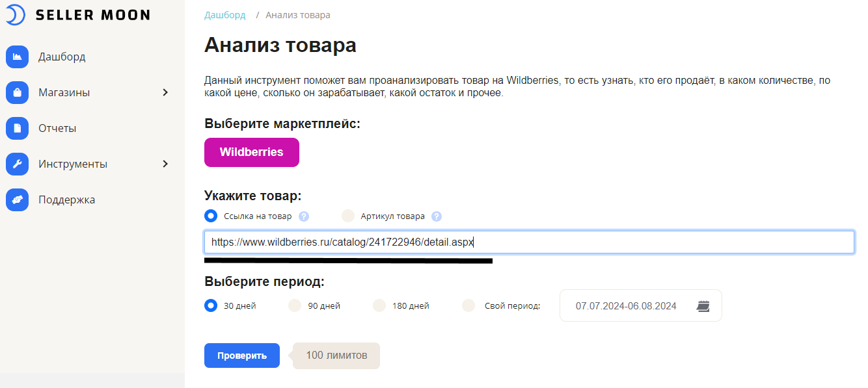Click the Проверить button

(242, 356)
